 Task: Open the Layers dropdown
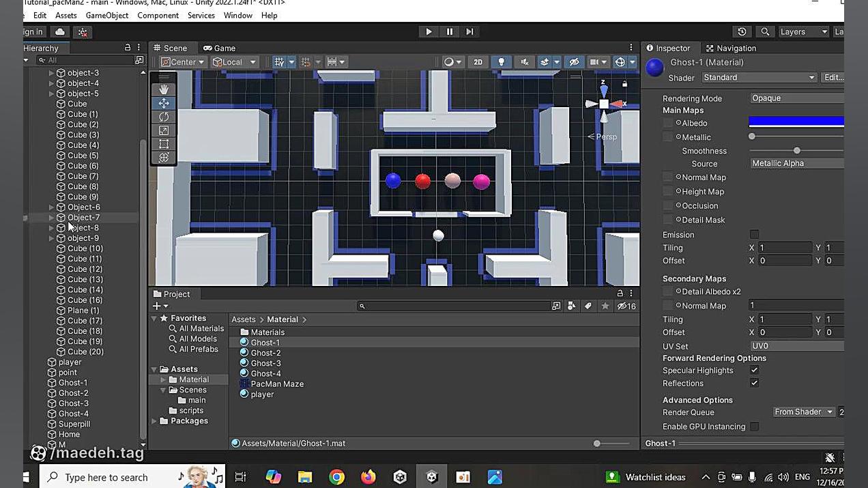point(804,31)
